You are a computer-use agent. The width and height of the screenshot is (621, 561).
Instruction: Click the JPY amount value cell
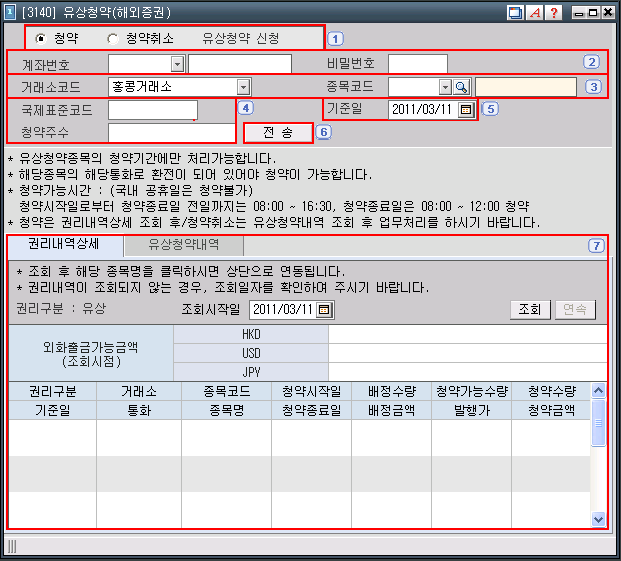(x=468, y=372)
